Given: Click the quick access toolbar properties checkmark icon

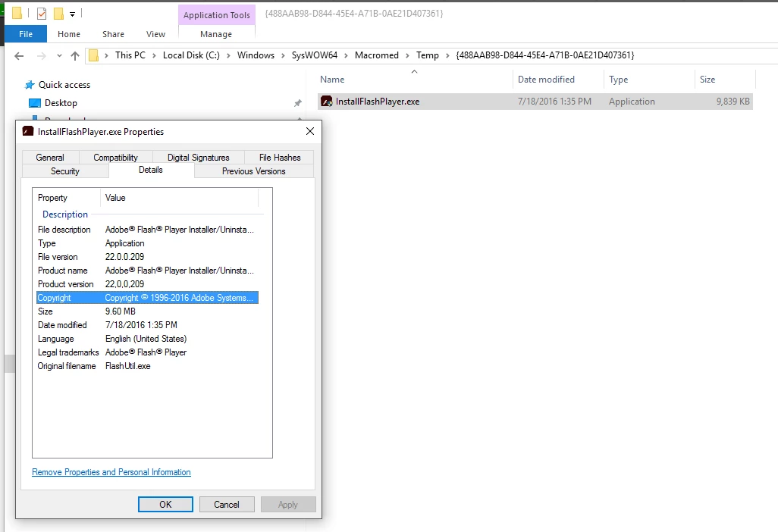Looking at the screenshot, I should (x=42, y=14).
